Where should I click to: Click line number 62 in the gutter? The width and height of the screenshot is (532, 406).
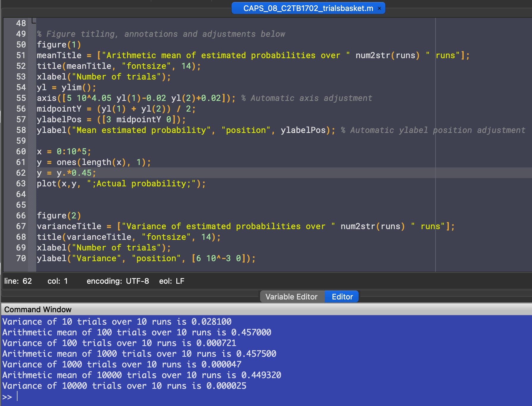coord(21,173)
